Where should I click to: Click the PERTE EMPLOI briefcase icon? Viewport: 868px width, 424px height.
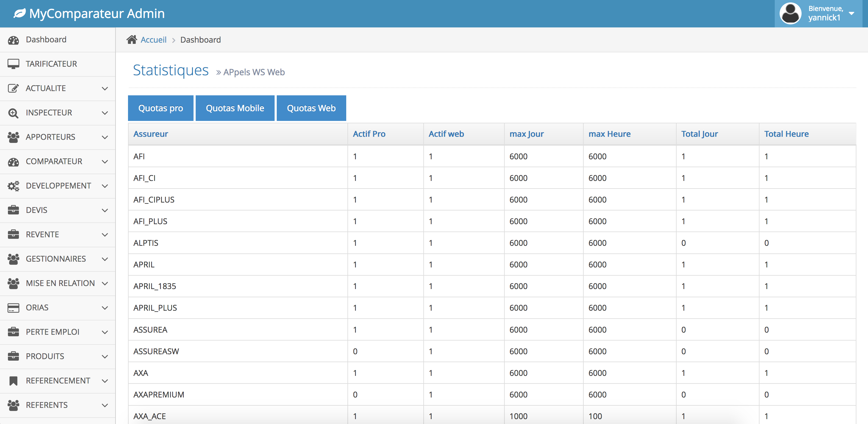pos(13,332)
